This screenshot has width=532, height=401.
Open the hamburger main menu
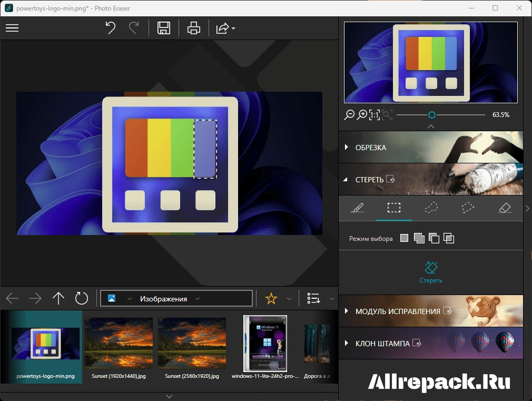(x=12, y=28)
